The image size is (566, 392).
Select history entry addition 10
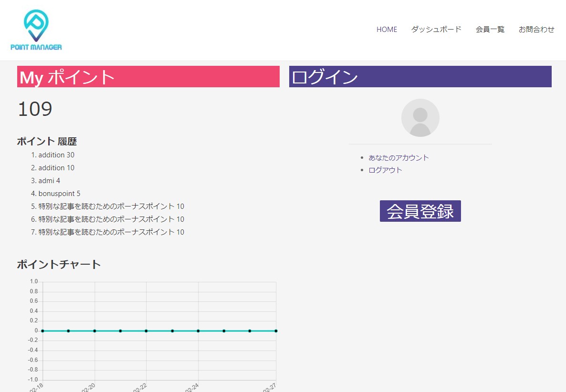coord(56,168)
